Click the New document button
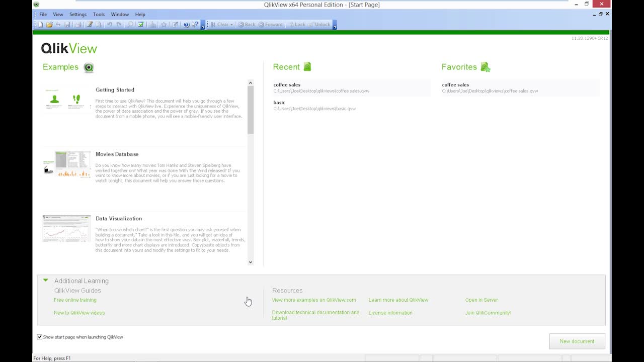The height and width of the screenshot is (362, 644). tap(577, 341)
